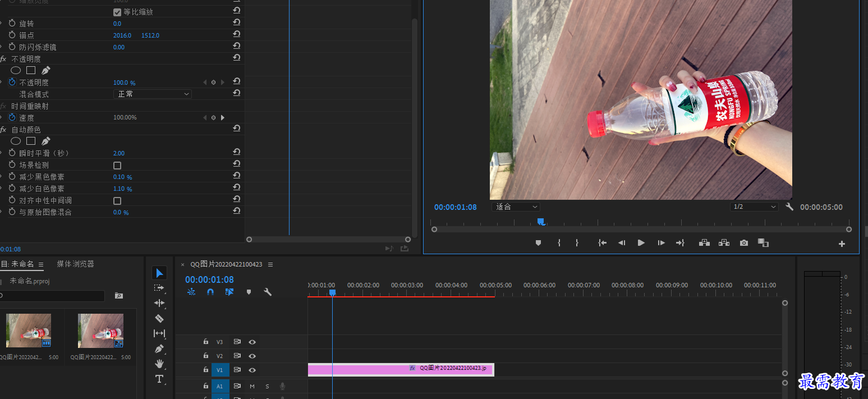This screenshot has width=868, height=399.
Task: Enable the 对齐中性中间调 checkbox
Action: point(117,201)
